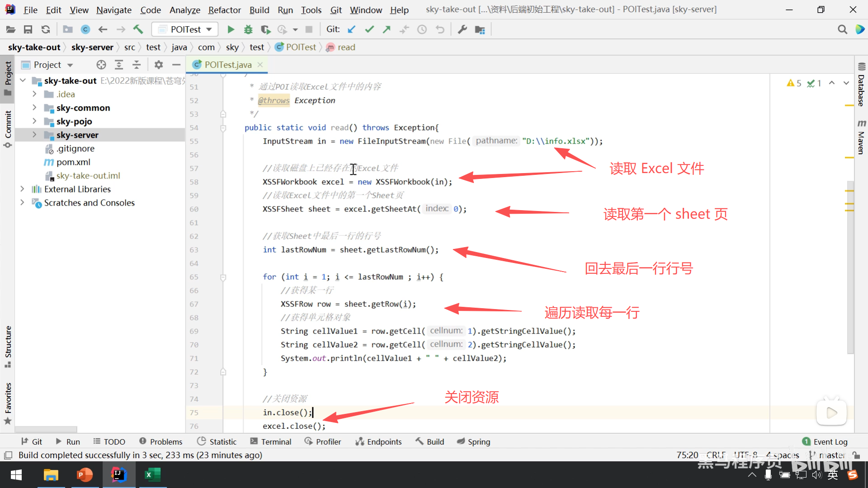
Task: Click the Git commit checkmark icon
Action: [369, 29]
